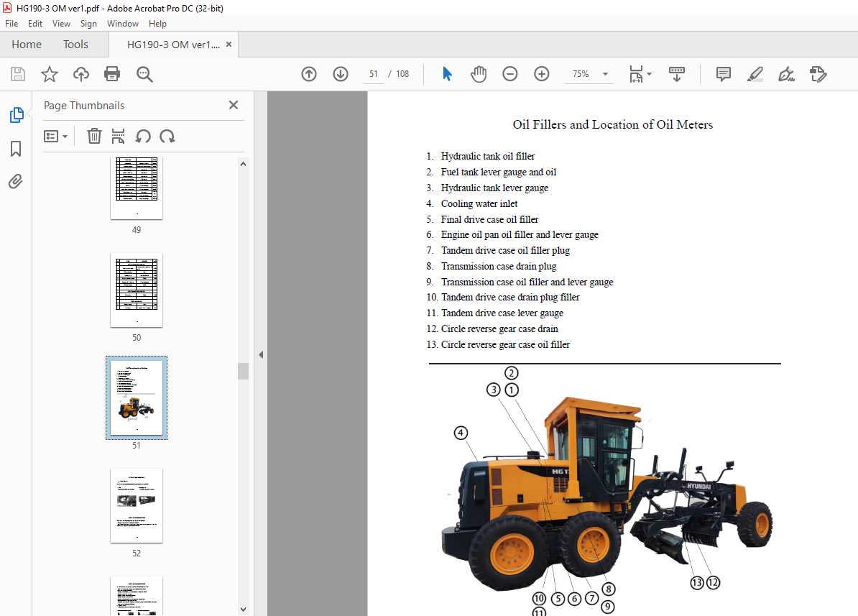Viewport: 858px width, 616px height.
Task: Open the Sign document pen tool
Action: (x=786, y=74)
